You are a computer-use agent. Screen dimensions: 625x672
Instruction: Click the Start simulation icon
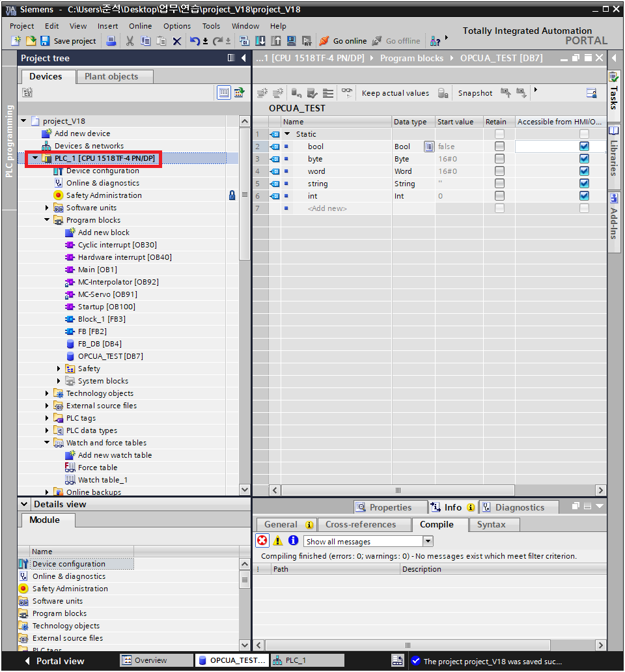(x=291, y=41)
